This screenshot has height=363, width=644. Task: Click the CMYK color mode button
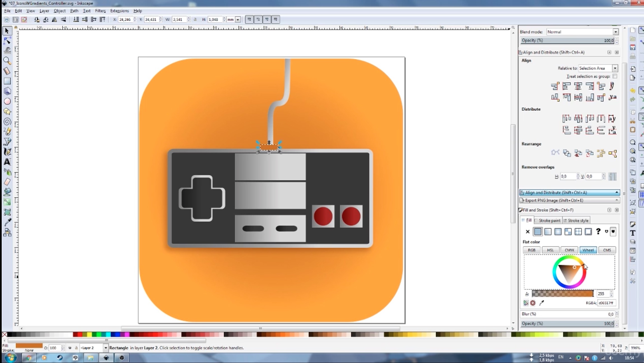(569, 250)
